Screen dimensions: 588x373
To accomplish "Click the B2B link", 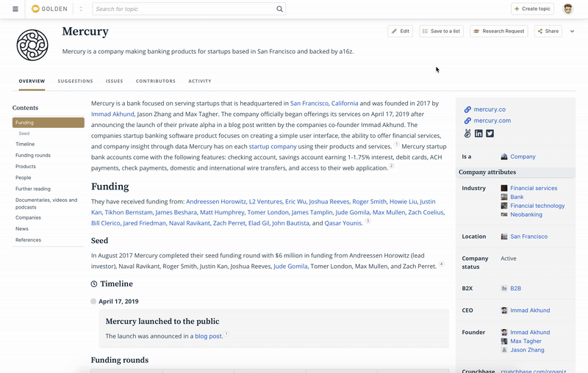I will point(516,289).
